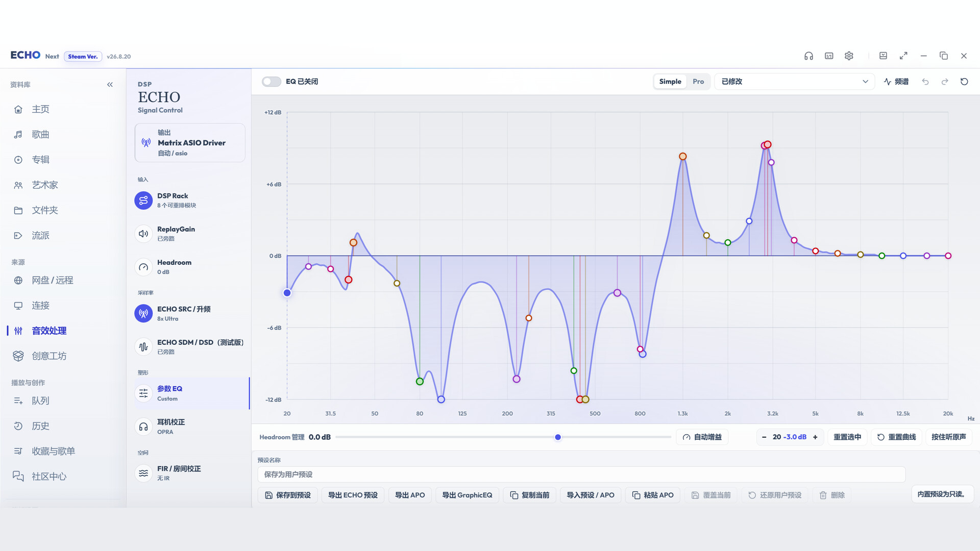The height and width of the screenshot is (551, 980).
Task: Click 覆盖当前 overwrite button
Action: pos(711,495)
